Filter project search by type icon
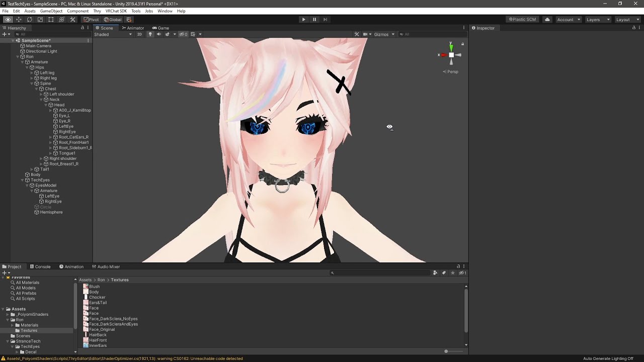The width and height of the screenshot is (644, 362). [x=435, y=273]
